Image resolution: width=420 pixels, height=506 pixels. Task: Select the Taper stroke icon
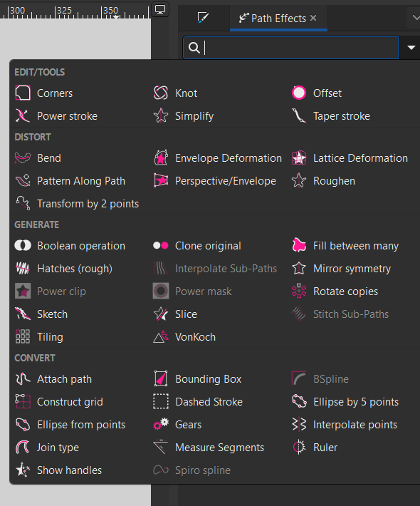[299, 116]
